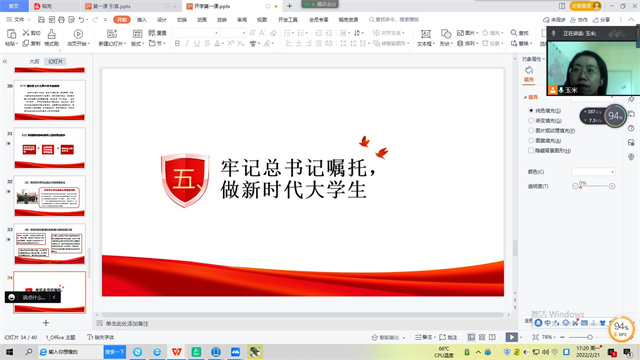Open the layout dropdown (版式)
Viewport: 640px width, 360px height.
click(137, 38)
